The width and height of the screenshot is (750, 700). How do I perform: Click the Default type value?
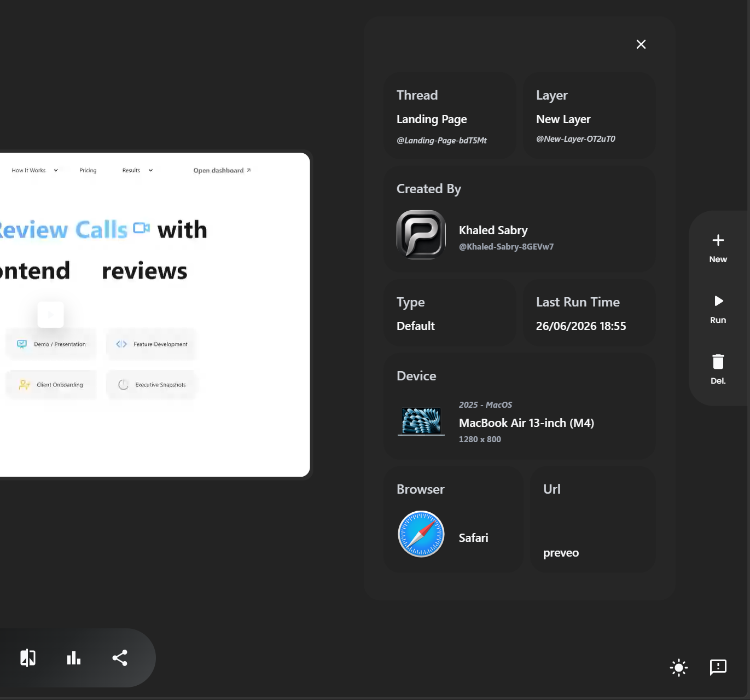pos(416,326)
